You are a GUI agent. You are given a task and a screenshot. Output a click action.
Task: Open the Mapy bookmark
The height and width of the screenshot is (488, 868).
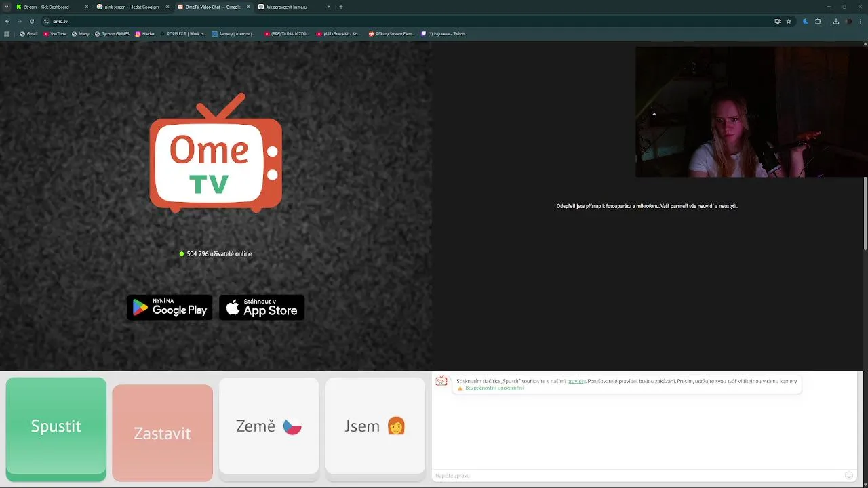tap(81, 33)
